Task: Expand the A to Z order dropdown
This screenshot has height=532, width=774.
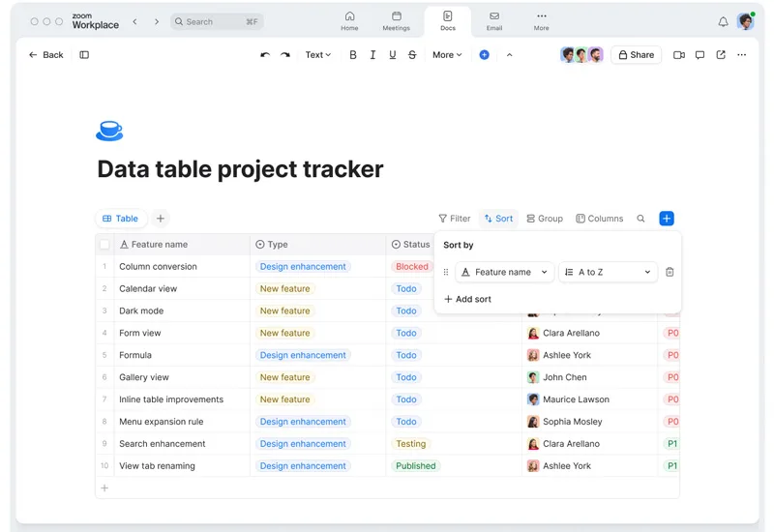Action: pyautogui.click(x=609, y=273)
